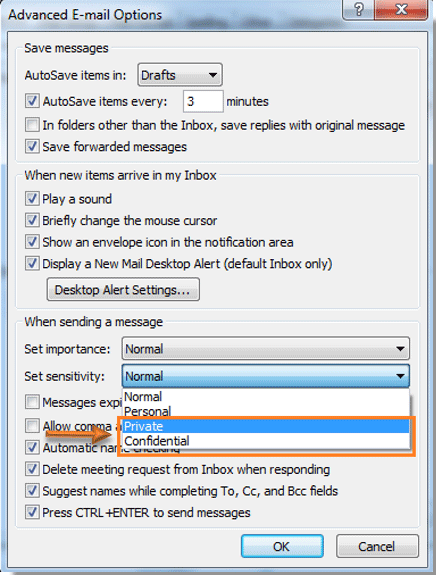The image size is (436, 575).
Task: Toggle AutoSave items every checkbox
Action: pyautogui.click(x=32, y=101)
